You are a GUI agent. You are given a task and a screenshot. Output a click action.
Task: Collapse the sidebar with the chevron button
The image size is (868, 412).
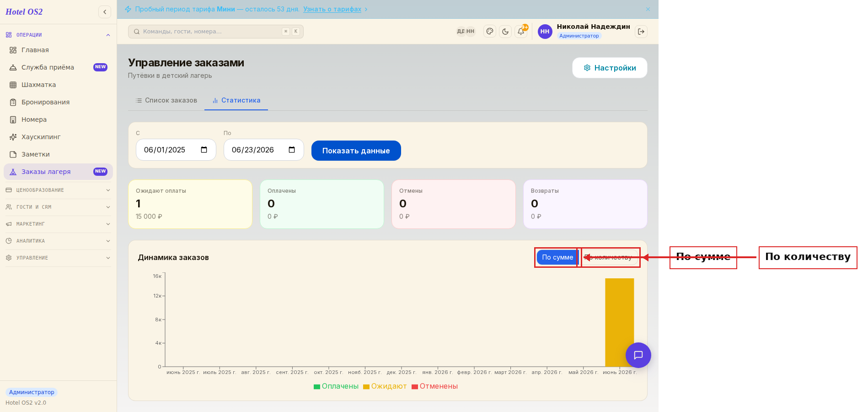point(105,12)
